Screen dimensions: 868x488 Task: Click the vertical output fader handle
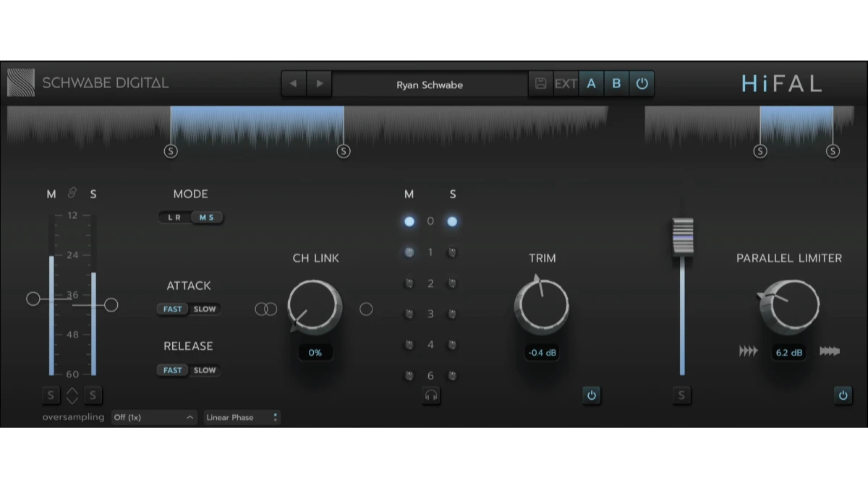click(682, 236)
